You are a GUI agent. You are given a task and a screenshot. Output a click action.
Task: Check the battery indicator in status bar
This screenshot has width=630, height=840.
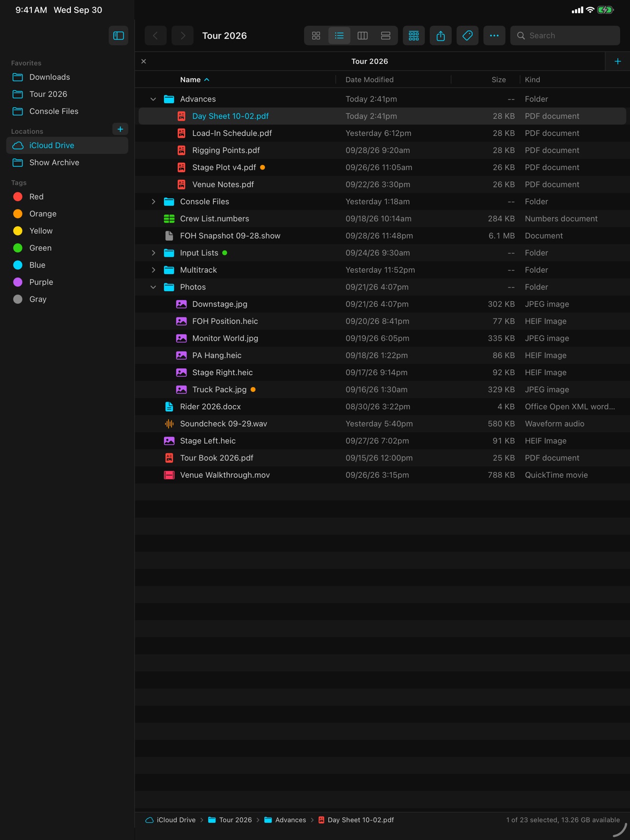pos(606,10)
